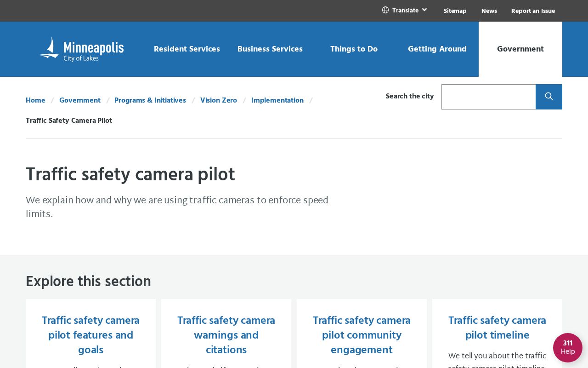This screenshot has height=368, width=588.
Task: Open Traffic safety camera warnings and citations
Action: [226, 335]
